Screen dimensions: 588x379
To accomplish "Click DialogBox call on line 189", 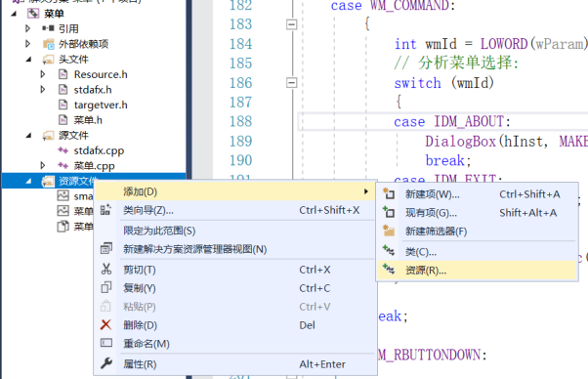I will point(460,141).
